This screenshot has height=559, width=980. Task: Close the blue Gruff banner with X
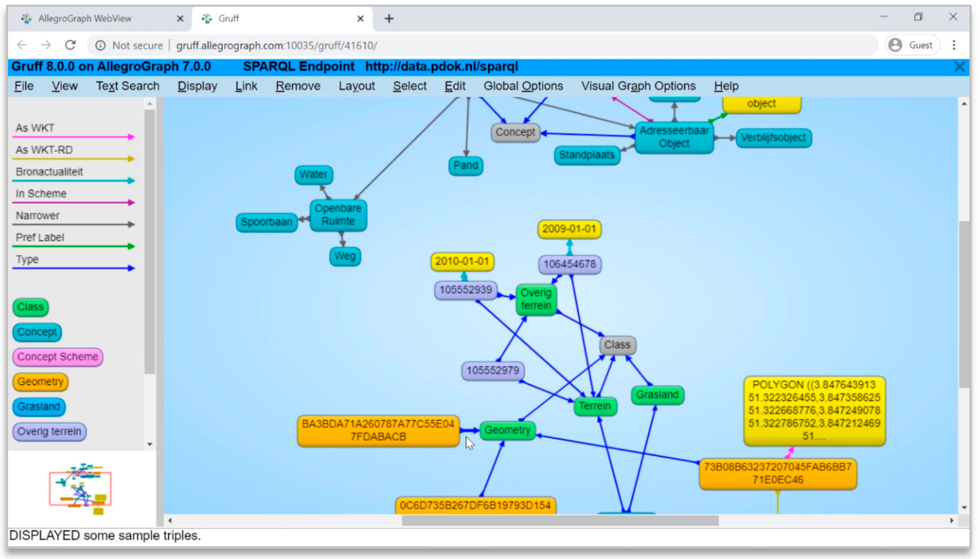pos(959,67)
